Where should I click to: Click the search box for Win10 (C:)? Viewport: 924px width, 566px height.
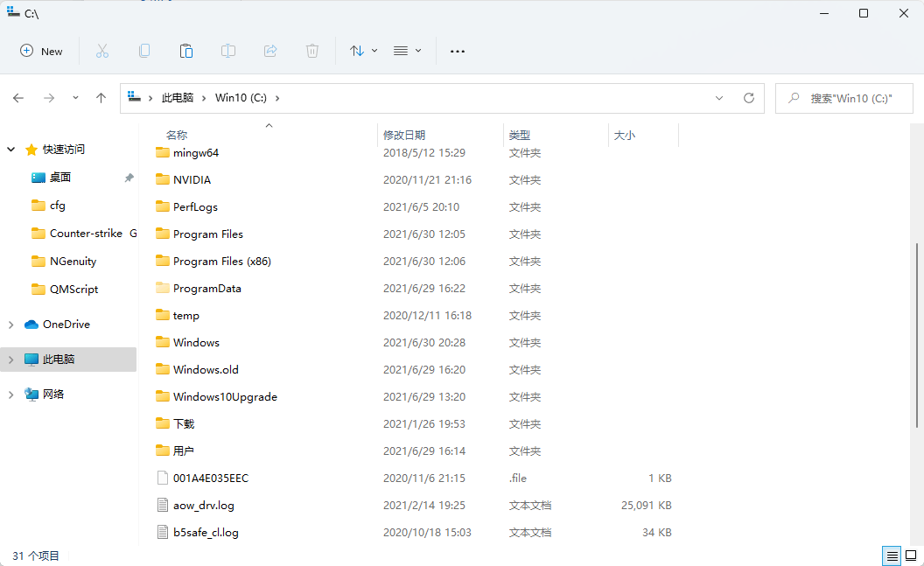click(x=843, y=98)
